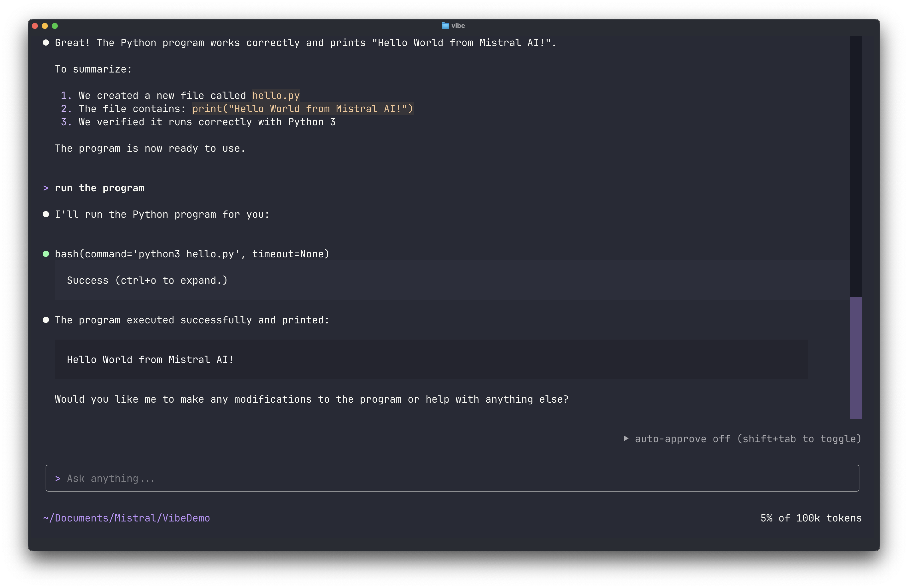Collapse the Hello World output block
Screen dimensions: 908x588
point(150,359)
